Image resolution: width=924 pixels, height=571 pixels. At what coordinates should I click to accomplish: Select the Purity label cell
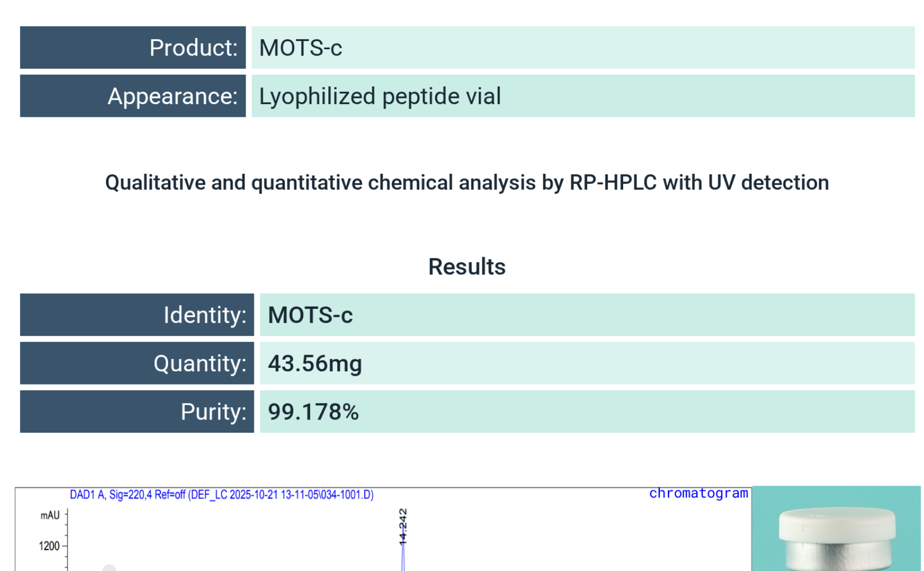(x=137, y=412)
